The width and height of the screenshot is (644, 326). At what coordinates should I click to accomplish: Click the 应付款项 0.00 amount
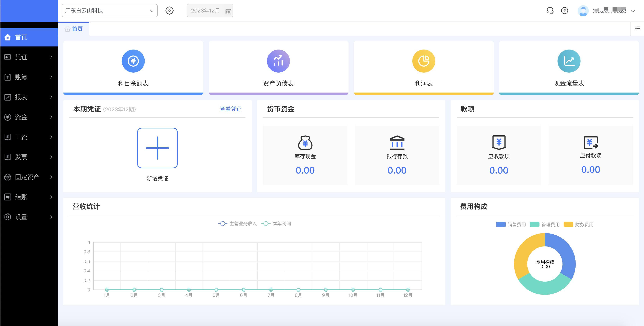click(x=590, y=169)
